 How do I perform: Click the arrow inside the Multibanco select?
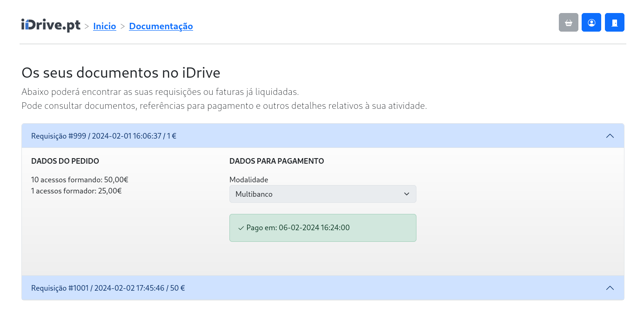[x=406, y=194]
